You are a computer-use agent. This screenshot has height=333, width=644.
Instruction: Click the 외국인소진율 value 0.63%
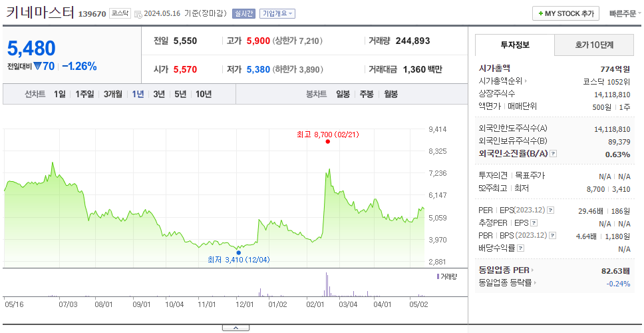[617, 155]
